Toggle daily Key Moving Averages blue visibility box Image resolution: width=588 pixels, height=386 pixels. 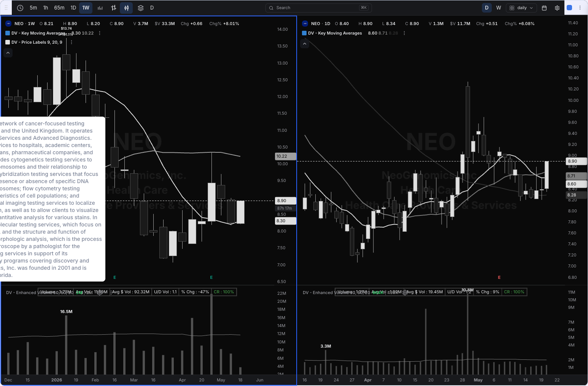304,33
